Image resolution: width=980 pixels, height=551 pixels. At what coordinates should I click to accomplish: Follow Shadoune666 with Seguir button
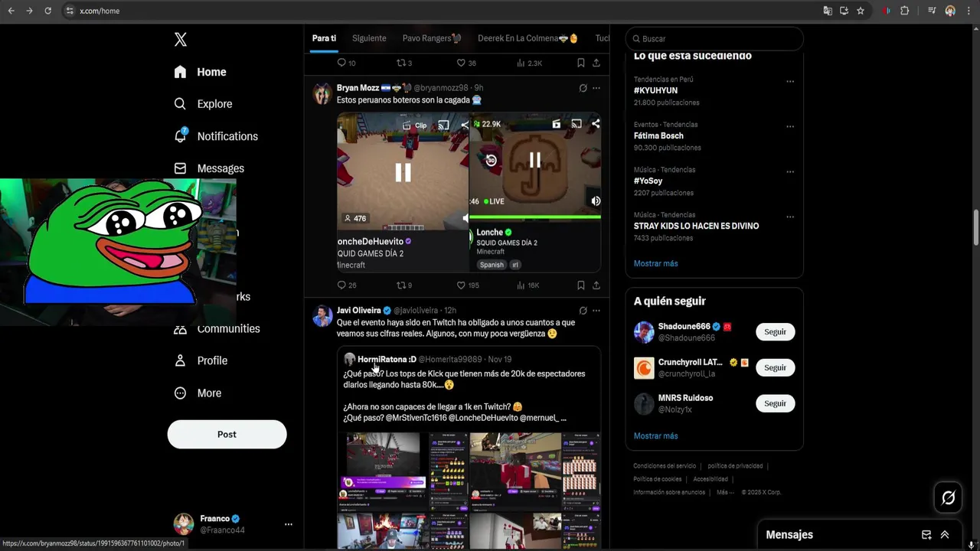(775, 331)
